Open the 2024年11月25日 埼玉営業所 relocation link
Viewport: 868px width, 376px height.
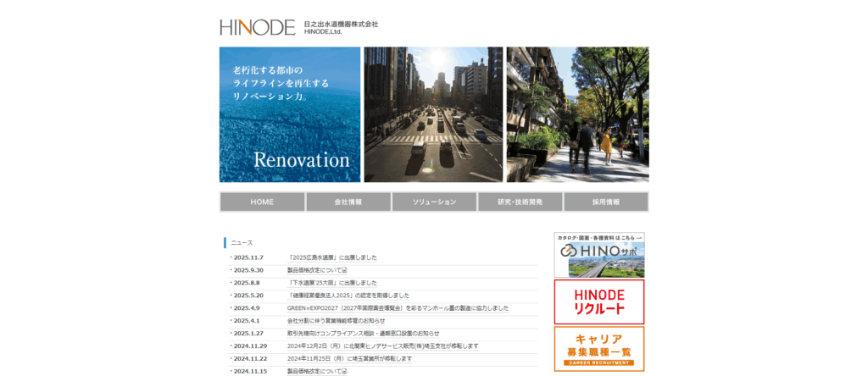(x=349, y=359)
